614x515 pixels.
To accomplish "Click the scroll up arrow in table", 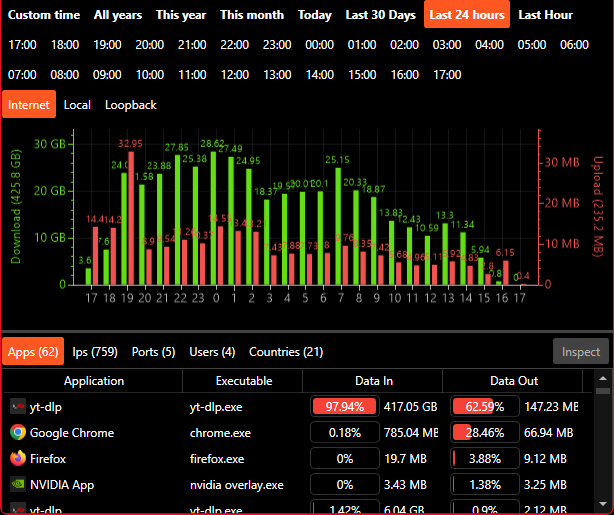I will point(603,378).
